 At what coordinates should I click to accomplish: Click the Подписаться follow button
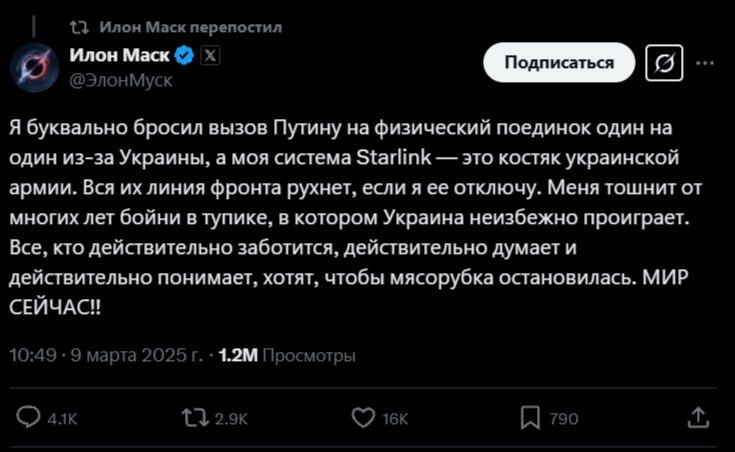coord(559,62)
